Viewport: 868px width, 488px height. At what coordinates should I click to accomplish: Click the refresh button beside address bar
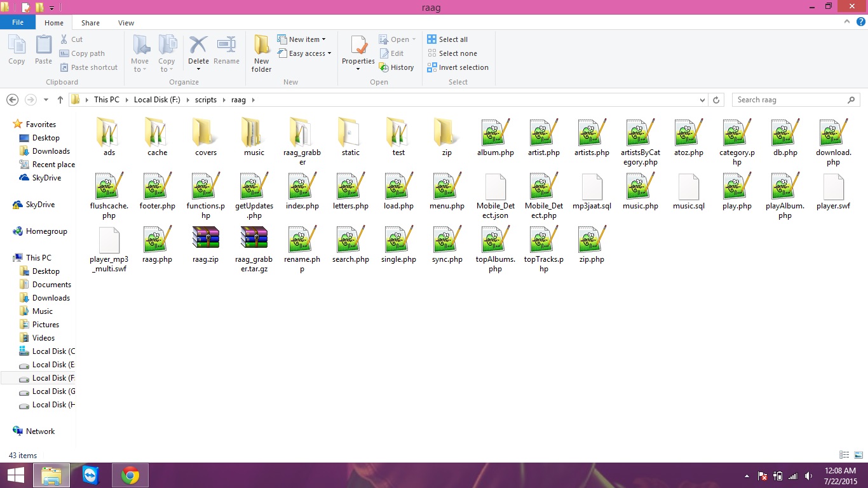[x=716, y=100]
